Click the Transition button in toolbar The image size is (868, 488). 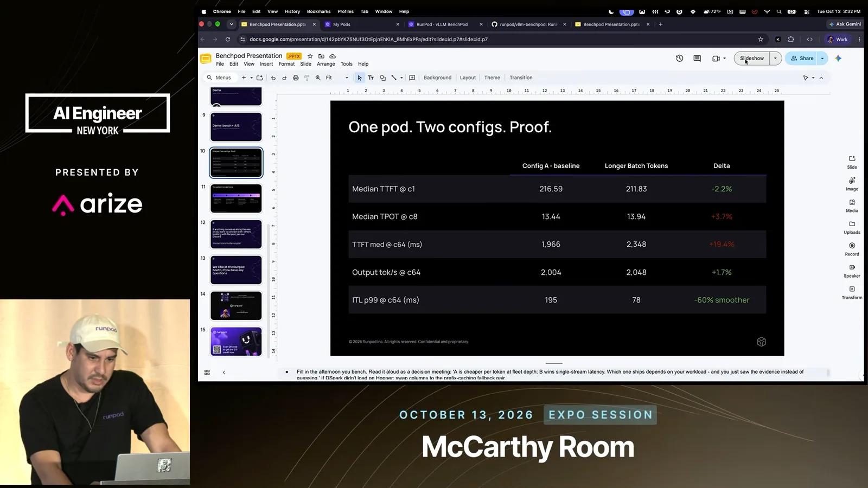coord(521,78)
